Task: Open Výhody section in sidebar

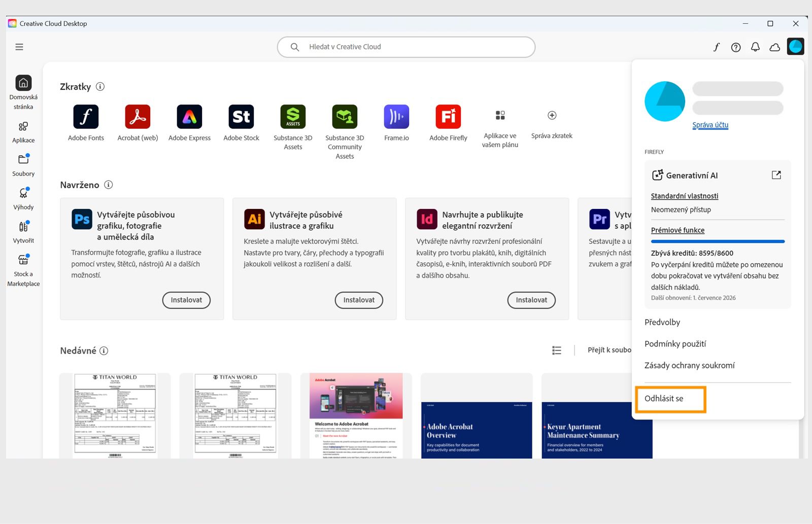Action: click(x=23, y=199)
